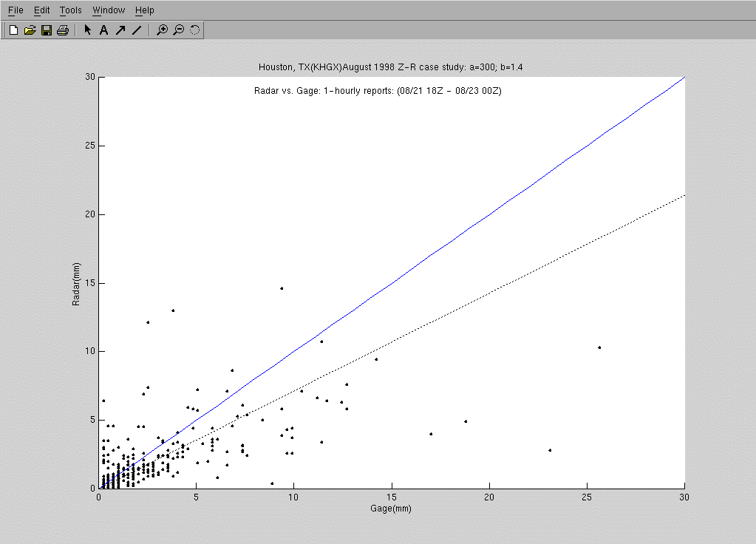Click x-axis tick label 20
This screenshot has width=756, height=544.
click(x=489, y=497)
